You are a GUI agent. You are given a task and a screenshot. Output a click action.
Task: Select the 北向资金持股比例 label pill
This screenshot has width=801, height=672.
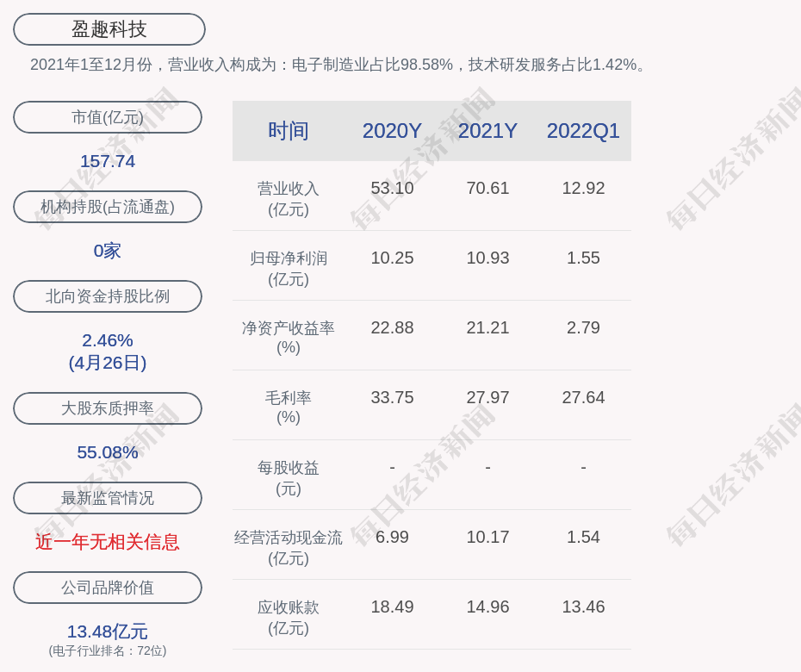point(108,296)
